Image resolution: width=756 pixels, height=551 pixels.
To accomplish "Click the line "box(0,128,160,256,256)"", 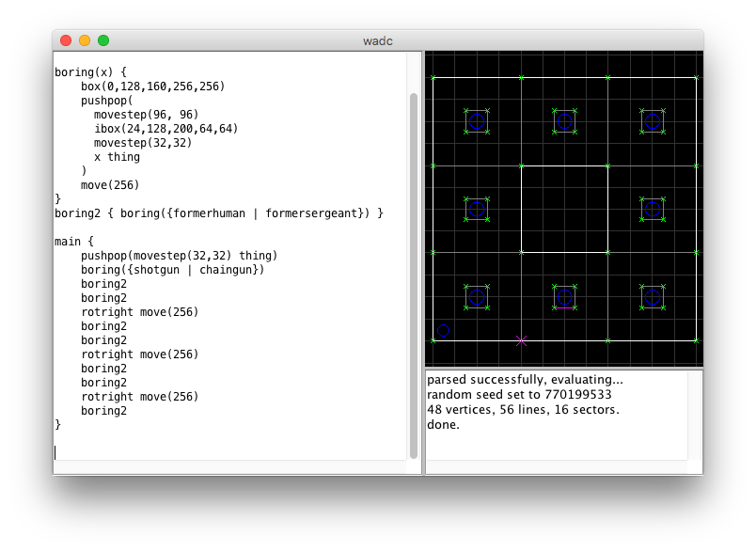I will coord(153,87).
